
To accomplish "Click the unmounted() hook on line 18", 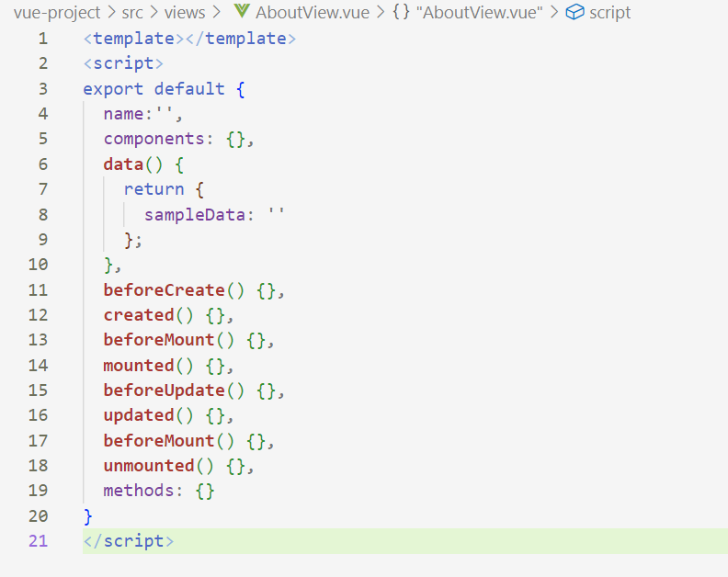I will [x=159, y=466].
